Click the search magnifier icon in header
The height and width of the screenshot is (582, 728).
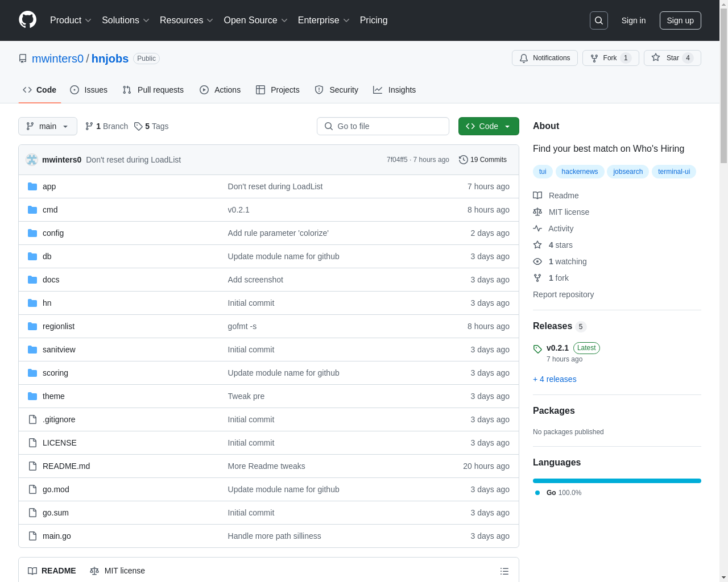[599, 20]
